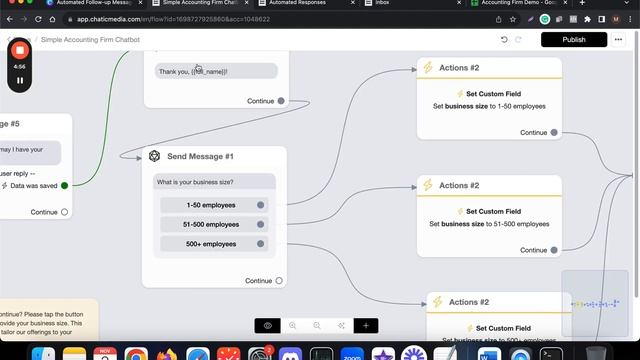The width and height of the screenshot is (640, 360).
Task: Stop the screen recording
Action: [x=20, y=51]
